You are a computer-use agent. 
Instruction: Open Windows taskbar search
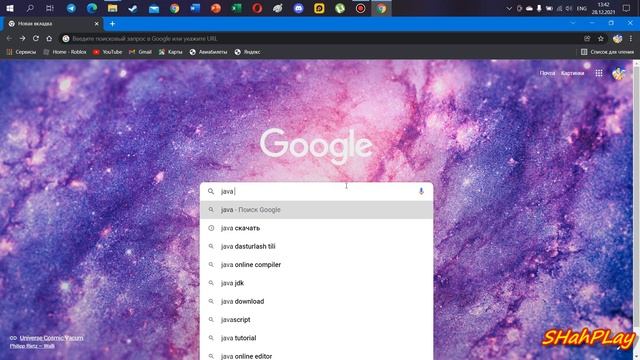point(30,8)
